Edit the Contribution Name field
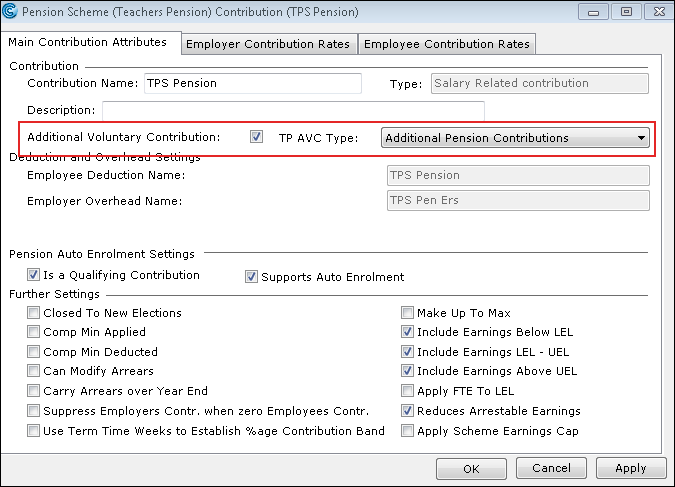Screen dimensions: 675x487 tap(253, 84)
